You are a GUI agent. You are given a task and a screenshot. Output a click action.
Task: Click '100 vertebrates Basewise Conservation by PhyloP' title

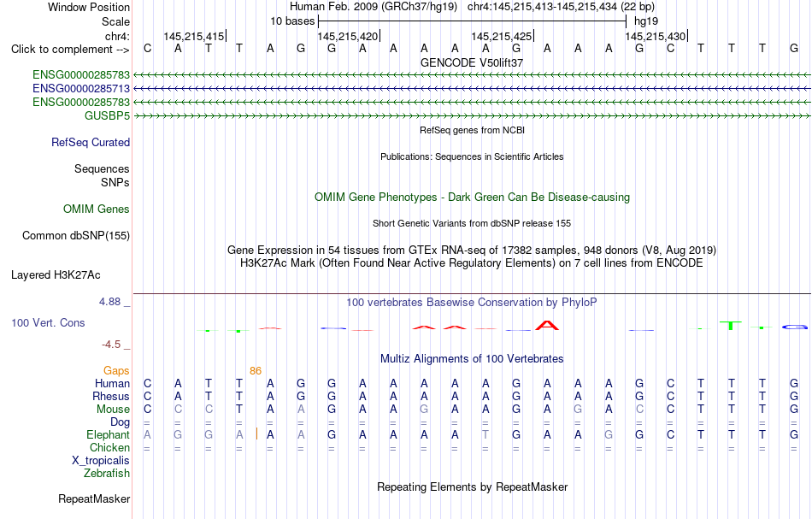click(x=472, y=303)
